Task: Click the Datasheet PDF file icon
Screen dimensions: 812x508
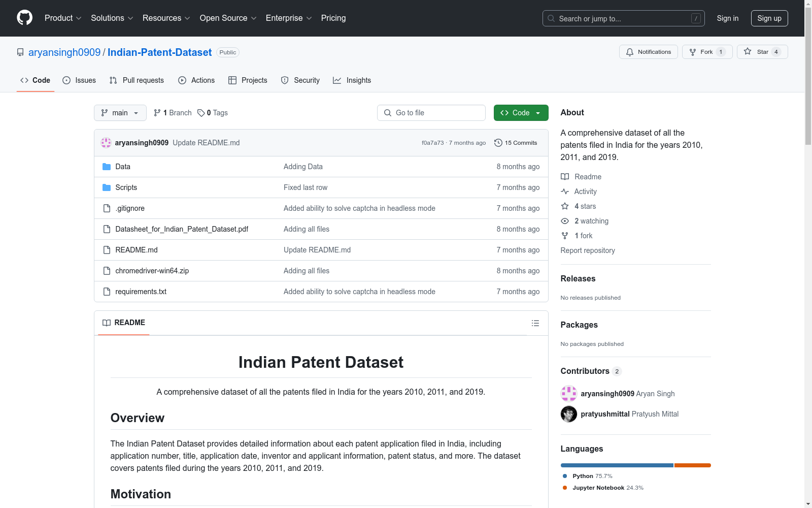Action: (x=107, y=229)
